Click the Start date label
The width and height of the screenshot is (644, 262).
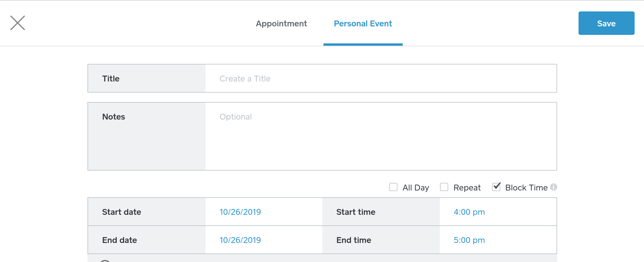122,212
